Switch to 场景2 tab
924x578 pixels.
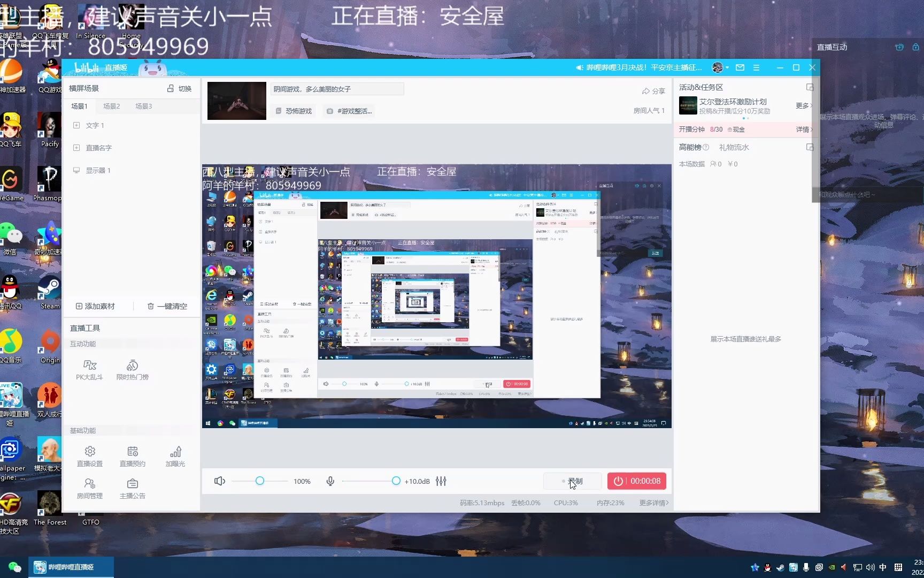pos(111,106)
